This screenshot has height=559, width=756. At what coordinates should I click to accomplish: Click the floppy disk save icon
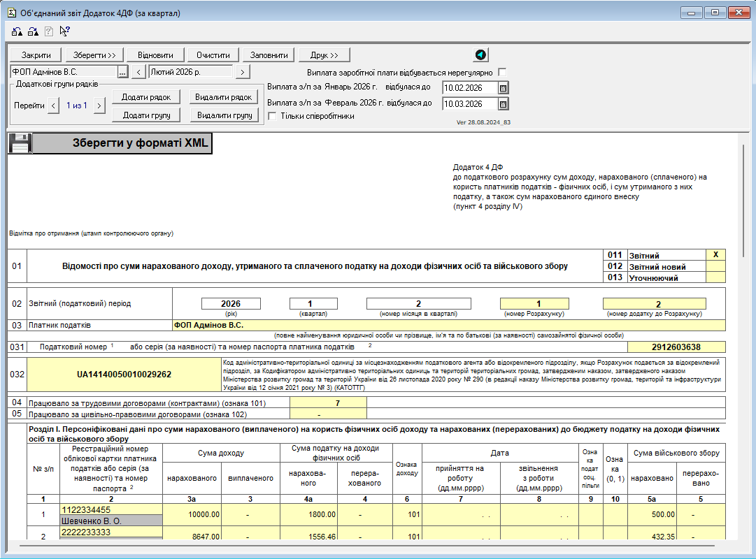[x=20, y=143]
